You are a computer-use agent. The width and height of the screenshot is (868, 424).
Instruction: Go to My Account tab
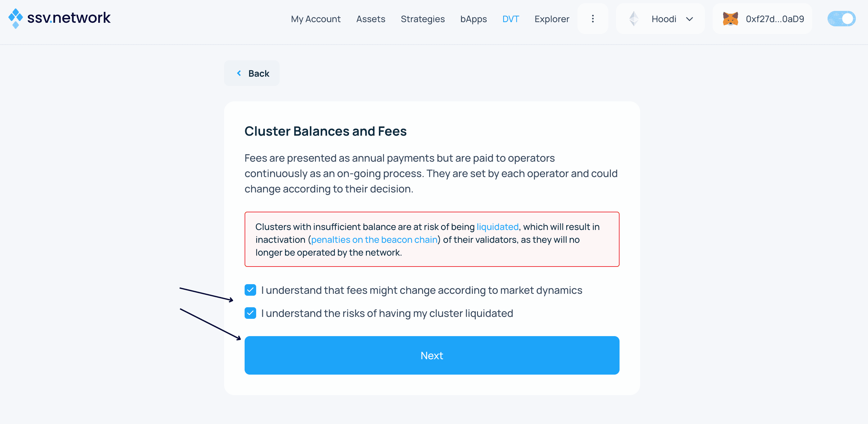click(x=316, y=19)
